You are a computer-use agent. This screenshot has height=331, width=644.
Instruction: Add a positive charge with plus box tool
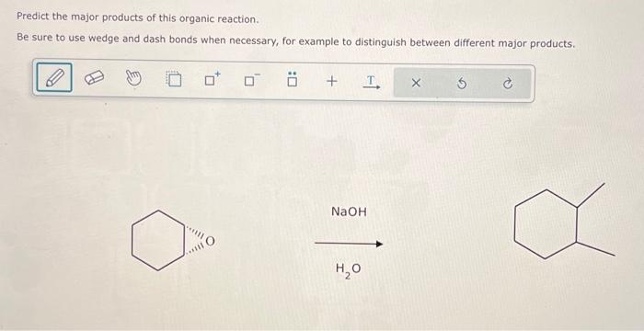(213, 79)
